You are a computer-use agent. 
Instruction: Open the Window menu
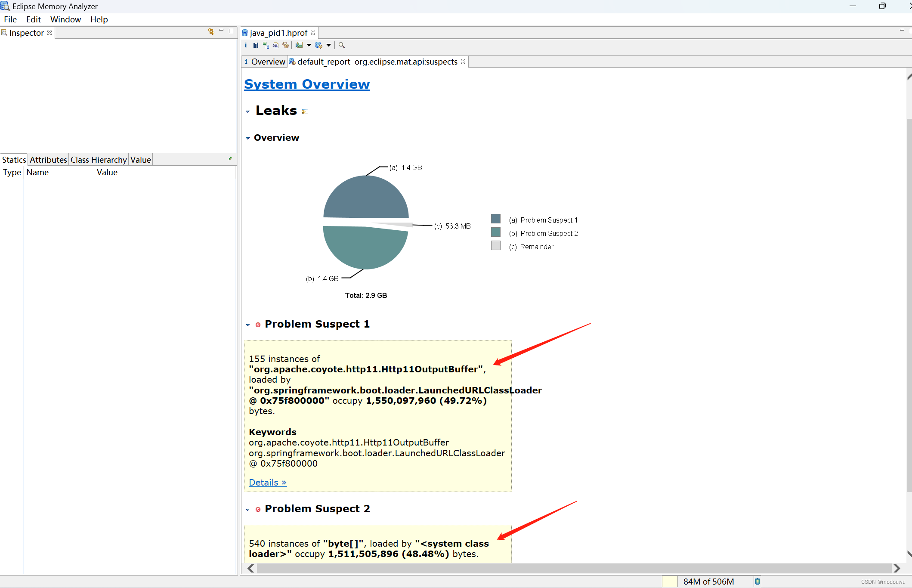pyautogui.click(x=65, y=19)
